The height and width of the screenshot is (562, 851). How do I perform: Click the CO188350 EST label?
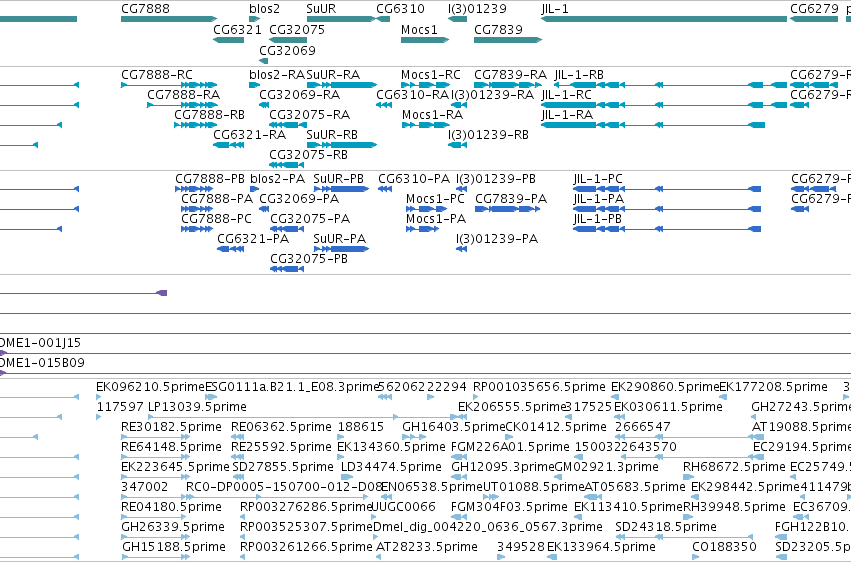[725, 547]
